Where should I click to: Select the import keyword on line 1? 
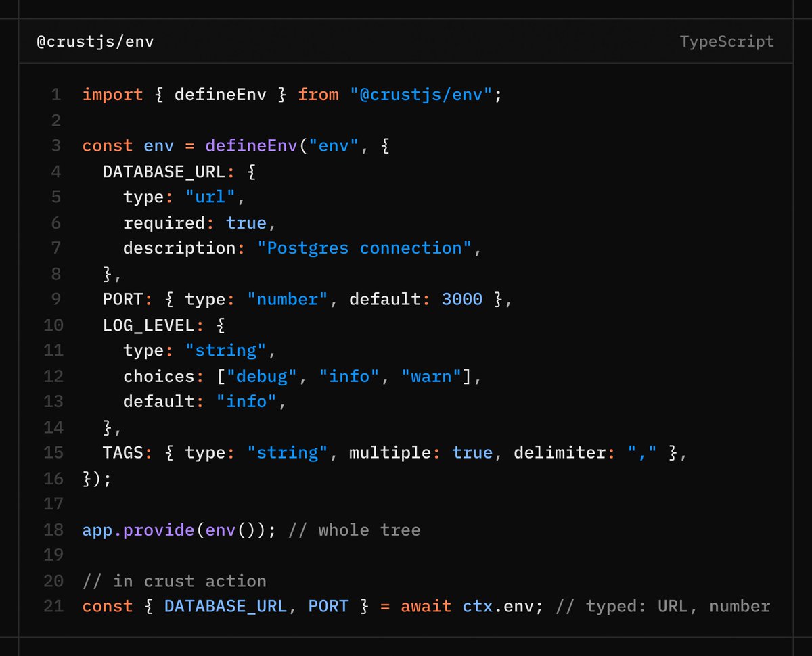point(112,95)
